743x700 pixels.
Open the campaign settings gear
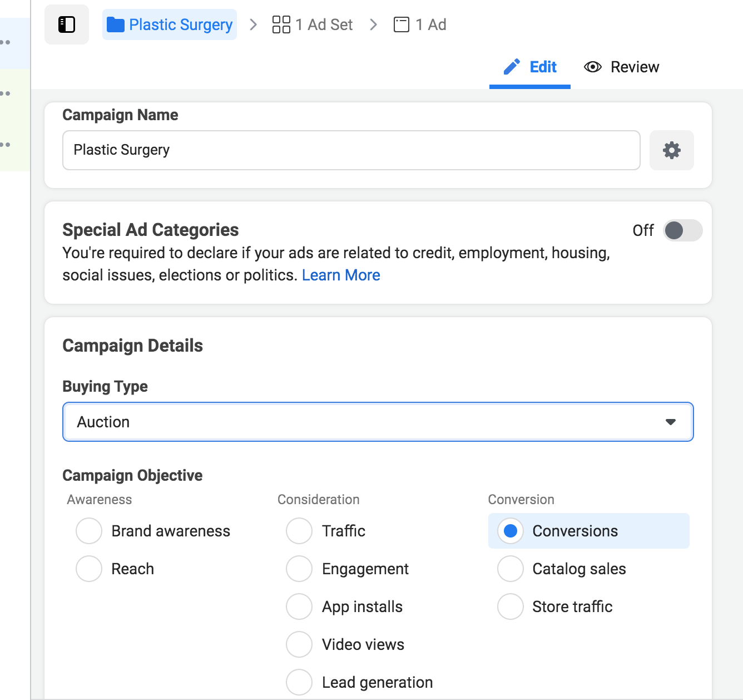click(x=672, y=150)
